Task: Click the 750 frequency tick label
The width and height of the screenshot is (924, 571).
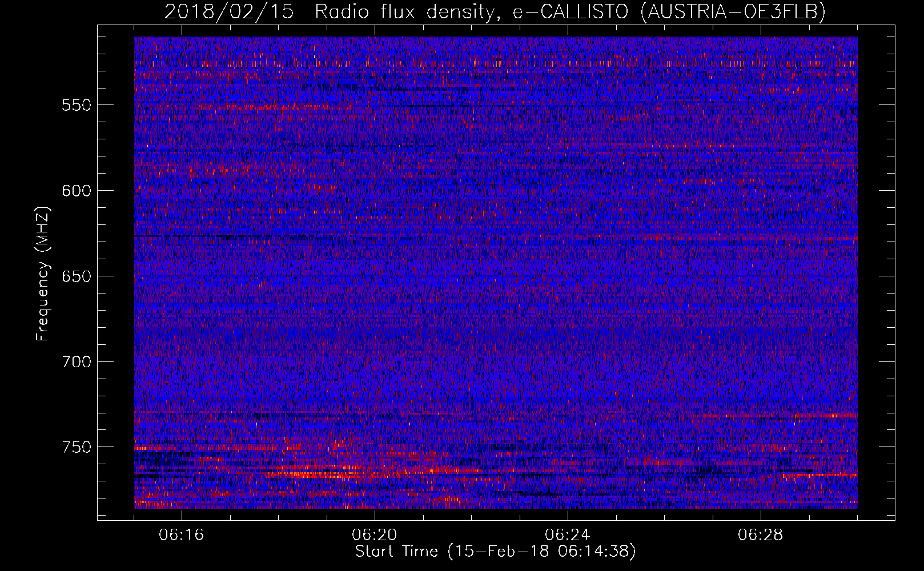Action: tap(77, 447)
